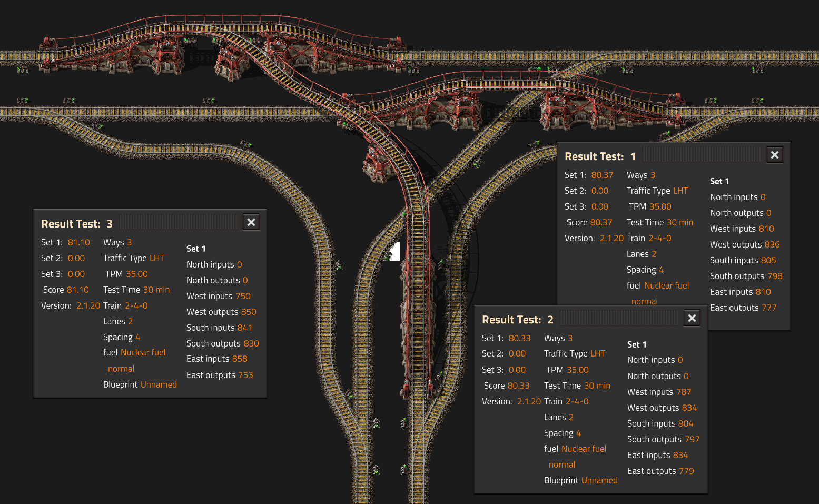This screenshot has width=819, height=504.
Task: Click South outputs 830 in Test 3
Action: (x=223, y=343)
